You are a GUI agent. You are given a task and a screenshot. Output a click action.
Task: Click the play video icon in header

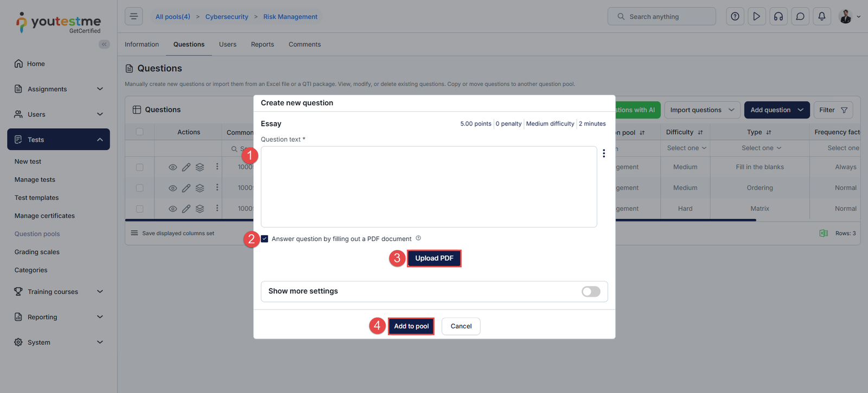pos(756,17)
